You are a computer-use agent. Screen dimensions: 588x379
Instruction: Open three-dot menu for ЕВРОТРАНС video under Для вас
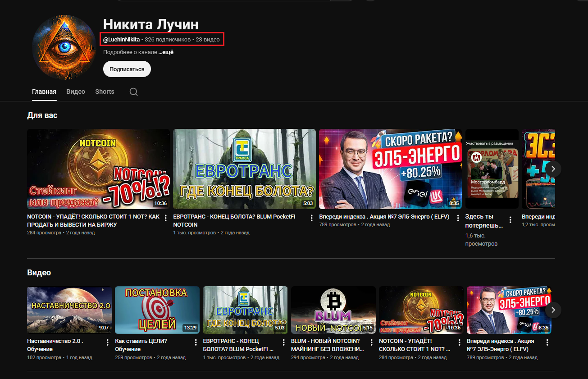[311, 219]
